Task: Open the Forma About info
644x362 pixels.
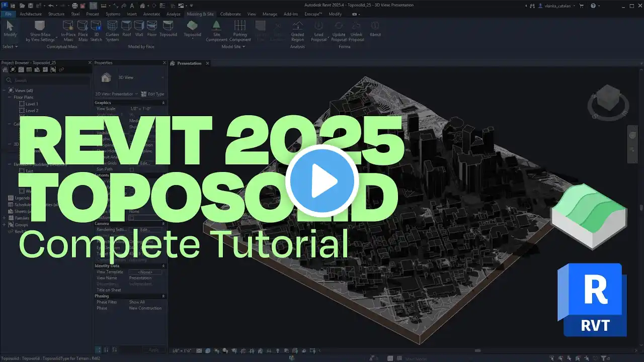Action: point(375,29)
